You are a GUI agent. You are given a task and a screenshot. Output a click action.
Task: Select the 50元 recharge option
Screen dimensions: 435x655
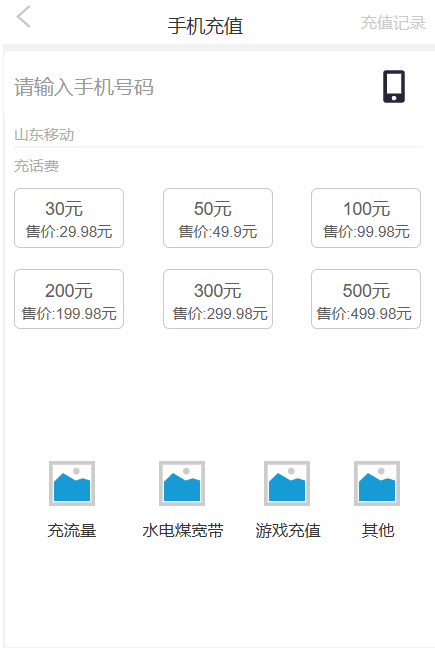[x=218, y=218]
